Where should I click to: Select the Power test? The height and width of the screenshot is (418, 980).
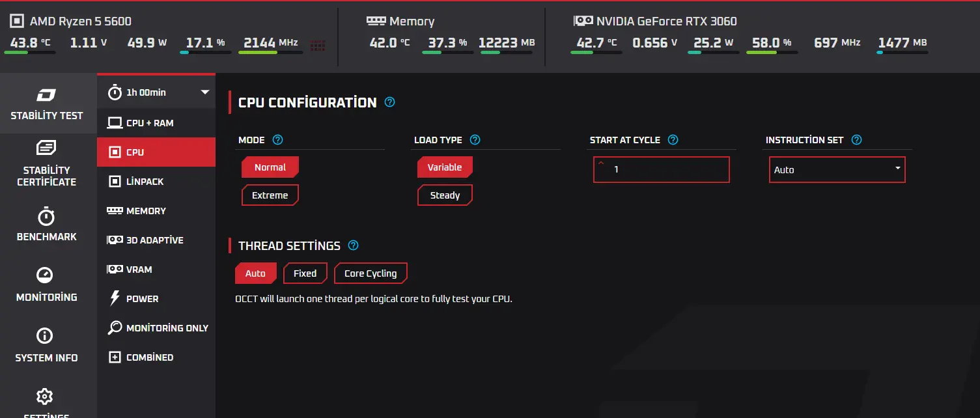[156, 298]
